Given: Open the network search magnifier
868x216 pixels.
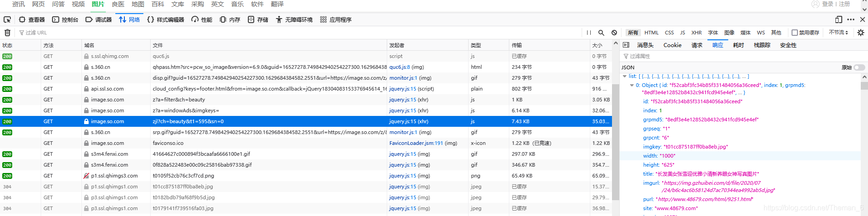Looking at the screenshot, I should point(601,33).
